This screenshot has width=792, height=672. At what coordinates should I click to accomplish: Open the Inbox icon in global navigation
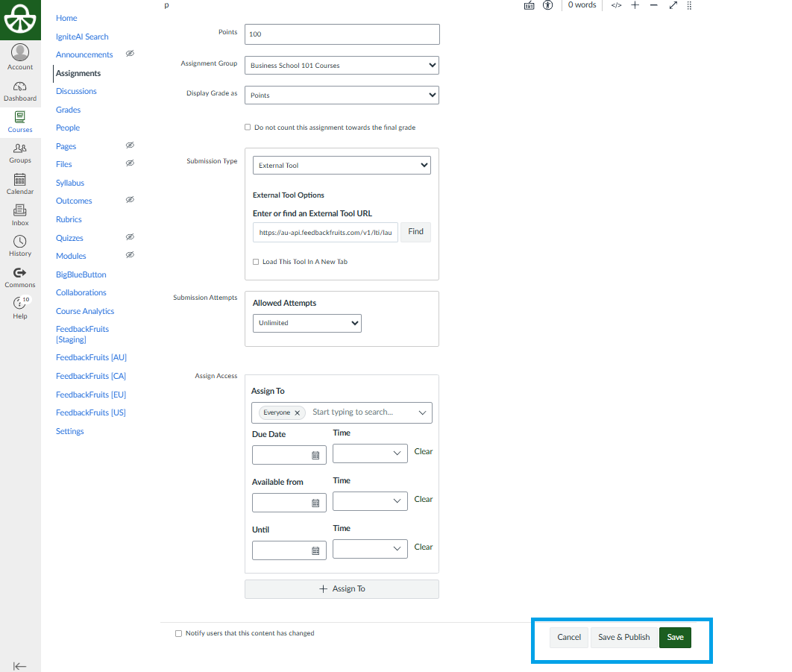[20, 215]
